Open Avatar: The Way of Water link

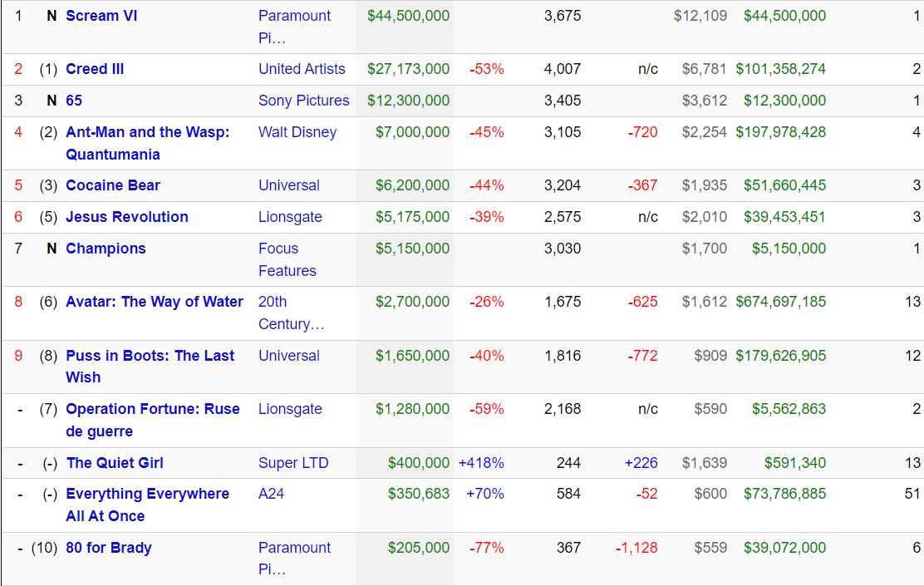[x=155, y=302]
